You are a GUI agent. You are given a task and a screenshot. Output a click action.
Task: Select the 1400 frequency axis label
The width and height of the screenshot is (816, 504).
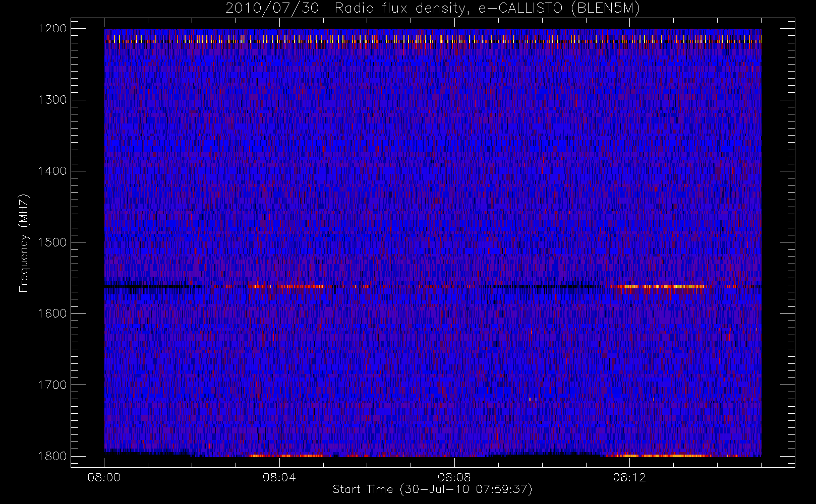tap(52, 171)
